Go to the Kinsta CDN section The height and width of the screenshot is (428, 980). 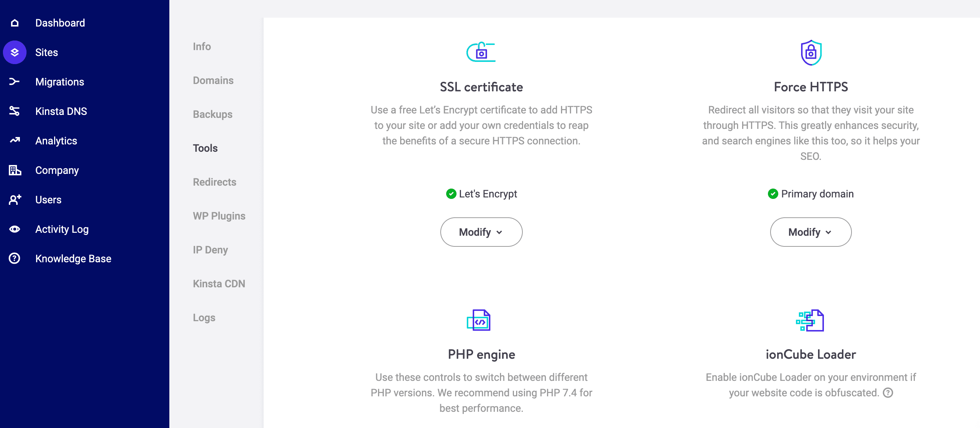(219, 284)
